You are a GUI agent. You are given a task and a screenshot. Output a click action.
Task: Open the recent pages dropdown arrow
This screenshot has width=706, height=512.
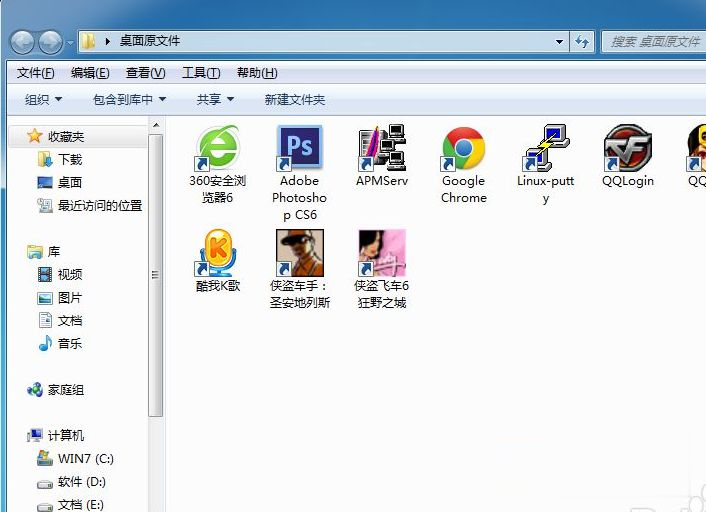pos(70,43)
